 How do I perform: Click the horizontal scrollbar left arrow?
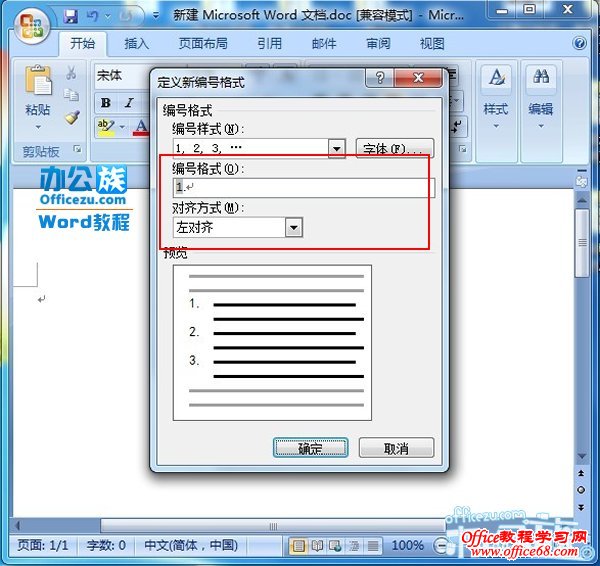pos(18,525)
